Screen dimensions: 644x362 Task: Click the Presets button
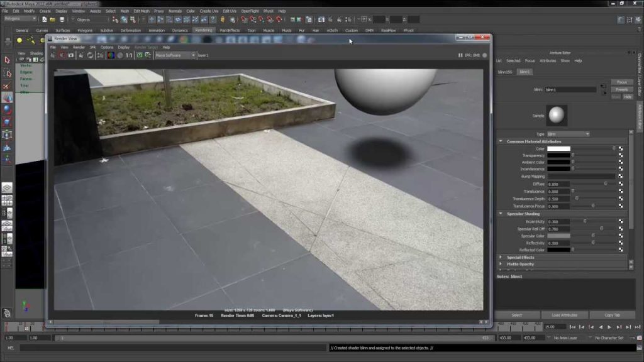click(621, 89)
